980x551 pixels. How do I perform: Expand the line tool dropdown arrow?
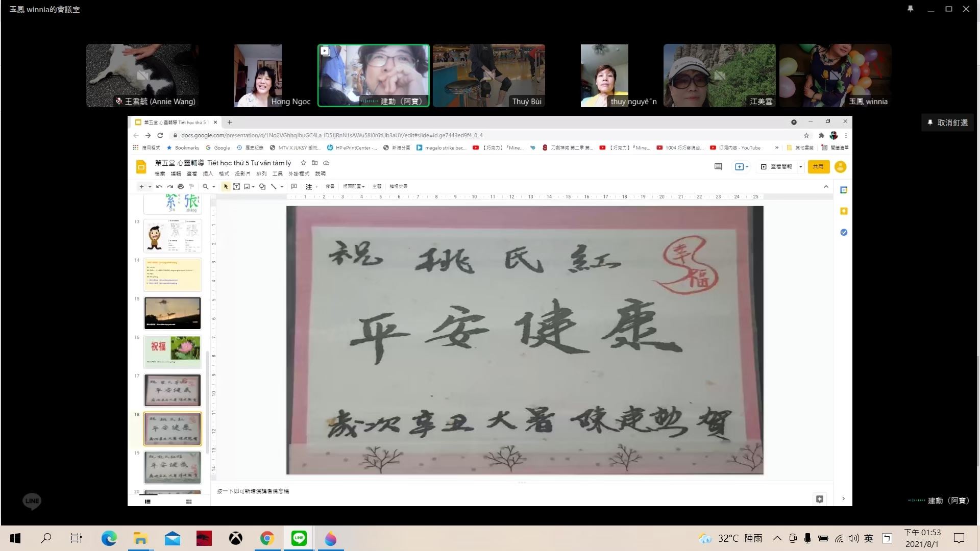pyautogui.click(x=282, y=187)
